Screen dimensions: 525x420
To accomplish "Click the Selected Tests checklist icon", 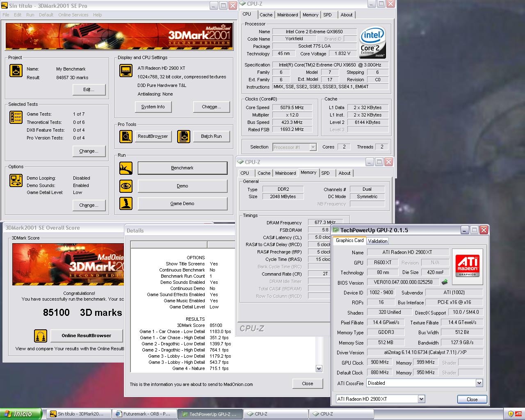I will tap(16, 117).
